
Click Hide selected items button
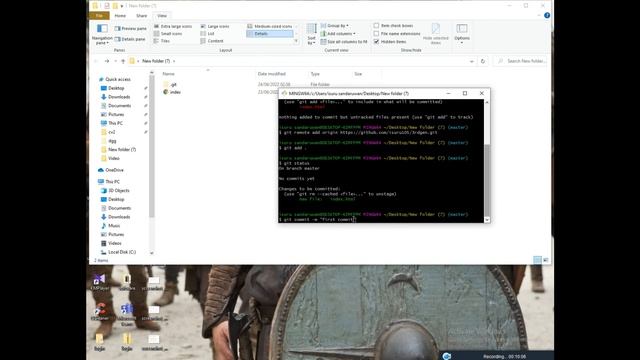tap(436, 34)
